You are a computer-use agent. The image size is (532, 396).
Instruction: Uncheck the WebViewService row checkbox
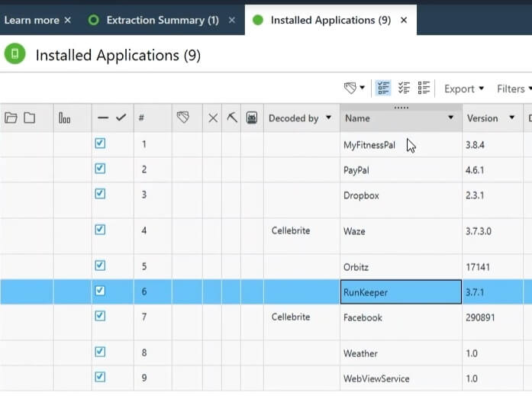100,377
